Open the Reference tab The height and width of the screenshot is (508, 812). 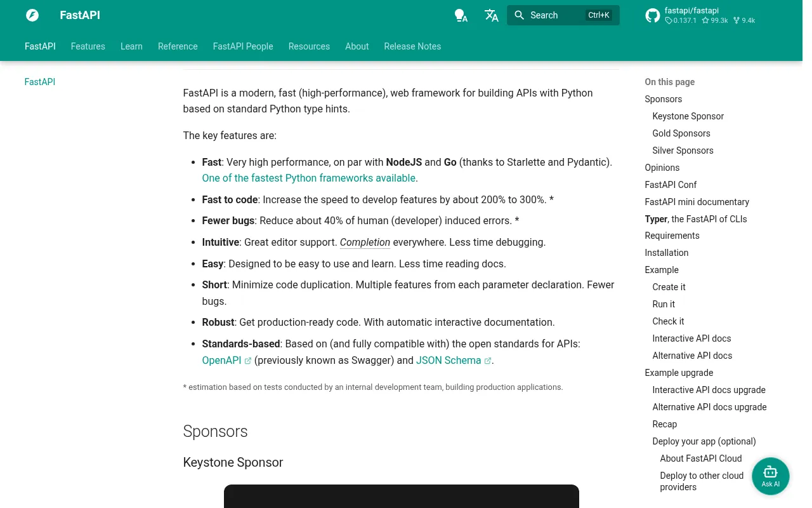point(178,46)
